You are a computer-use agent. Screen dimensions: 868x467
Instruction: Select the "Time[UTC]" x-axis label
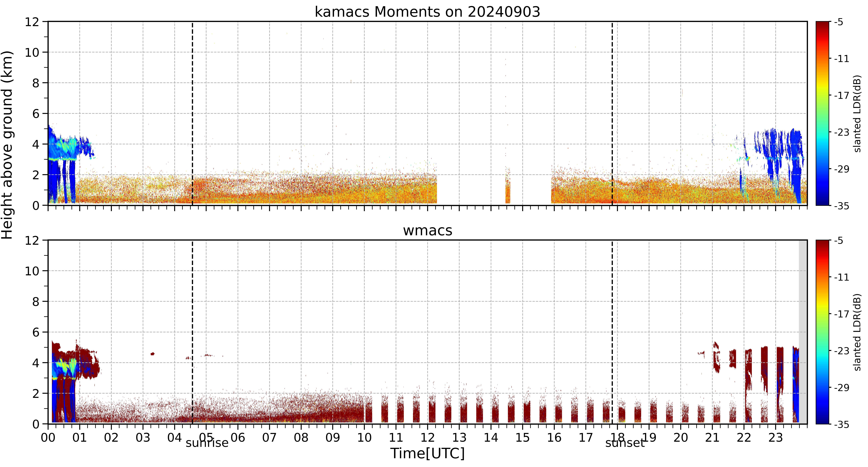pos(428,454)
